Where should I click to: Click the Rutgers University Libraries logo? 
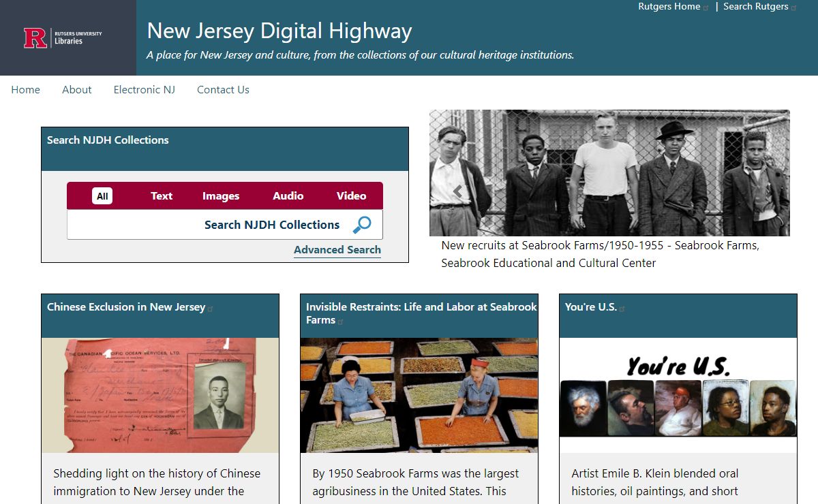(63, 37)
